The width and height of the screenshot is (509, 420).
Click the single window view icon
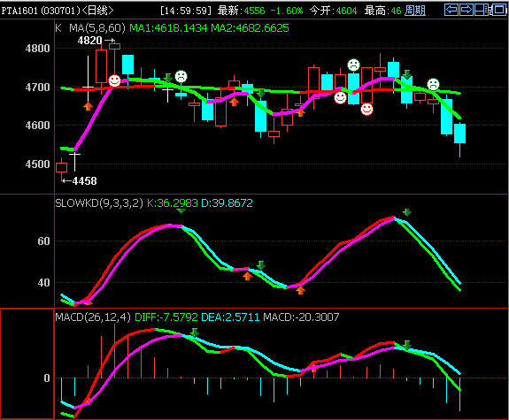tap(499, 10)
